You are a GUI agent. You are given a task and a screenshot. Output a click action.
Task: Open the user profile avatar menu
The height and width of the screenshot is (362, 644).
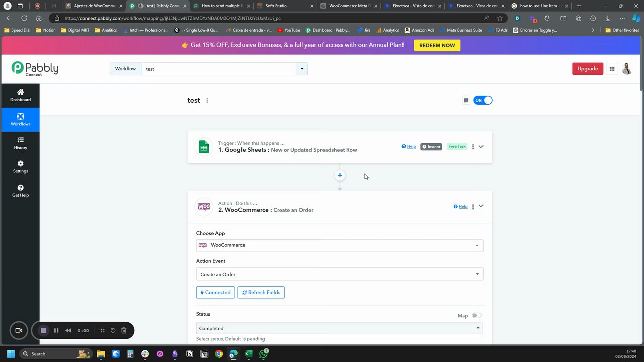(627, 69)
